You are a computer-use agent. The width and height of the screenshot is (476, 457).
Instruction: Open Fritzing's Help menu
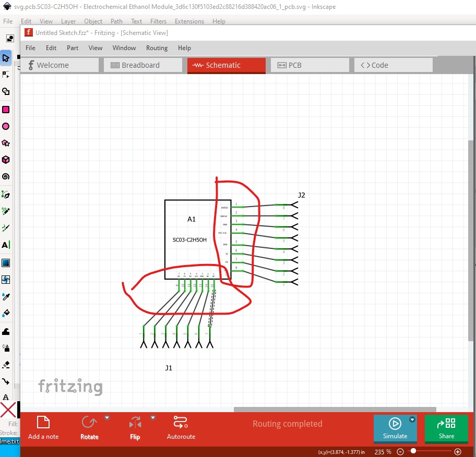click(184, 48)
